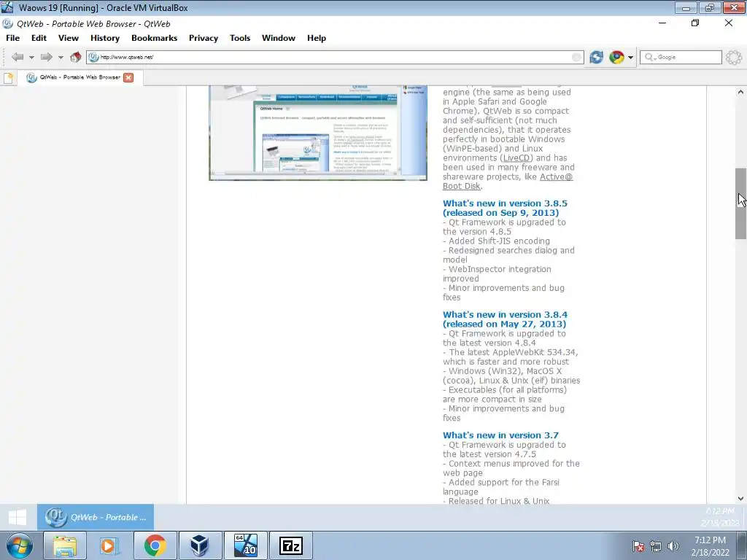Screen dimensions: 747x560
Task: Click the running VM taskbar icon
Action: coord(246,546)
